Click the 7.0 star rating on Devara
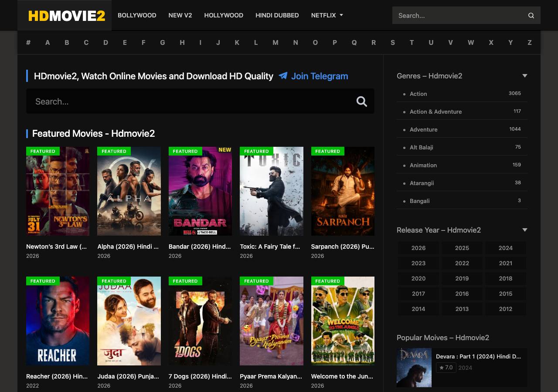Screen dimensions: 558x392 446,368
